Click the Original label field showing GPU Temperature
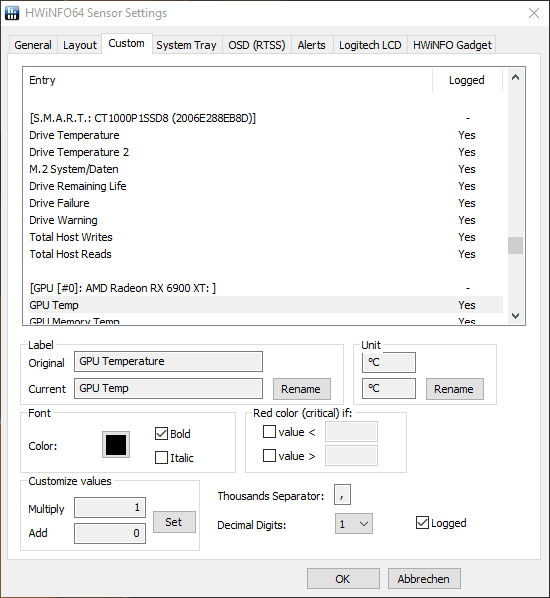 (168, 361)
